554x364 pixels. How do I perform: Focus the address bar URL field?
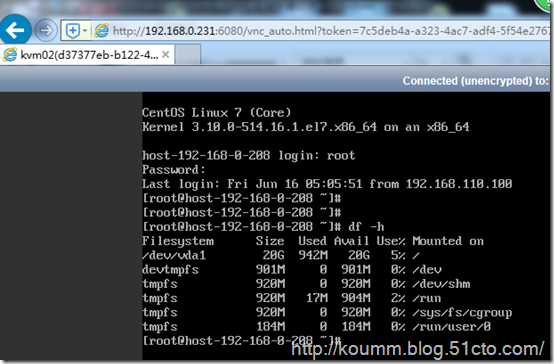[x=330, y=31]
